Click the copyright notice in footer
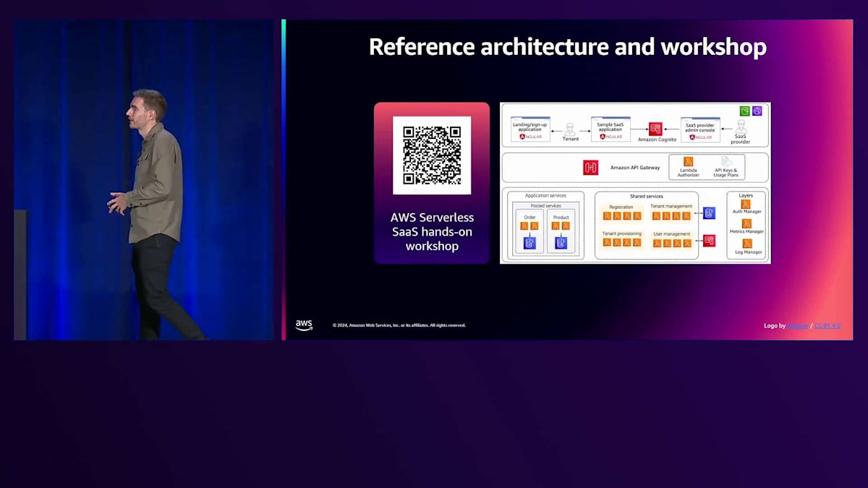868x488 pixels. point(399,325)
